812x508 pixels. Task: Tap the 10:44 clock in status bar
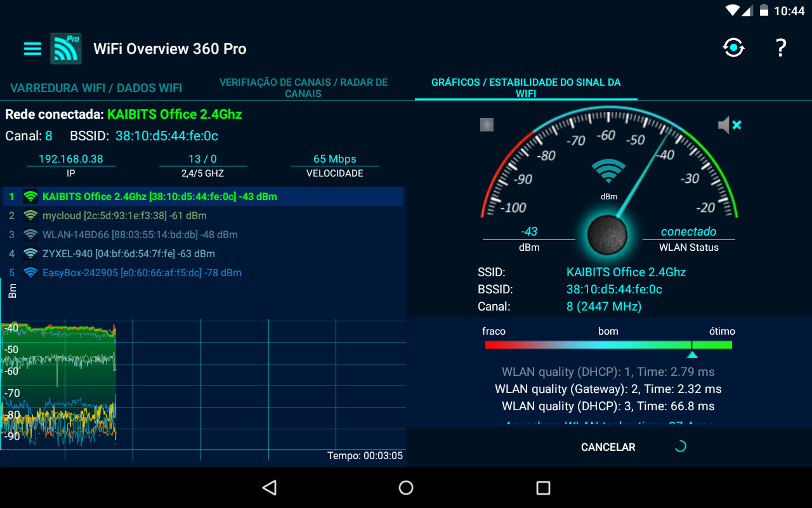(789, 11)
